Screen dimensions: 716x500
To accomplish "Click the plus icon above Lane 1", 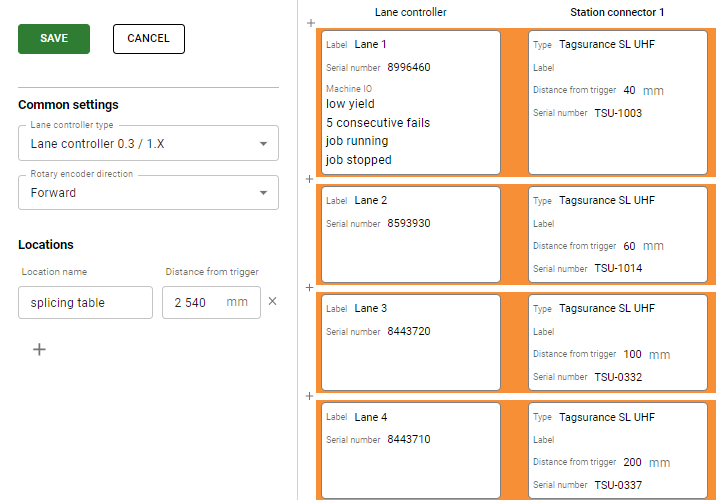I will click(x=311, y=23).
